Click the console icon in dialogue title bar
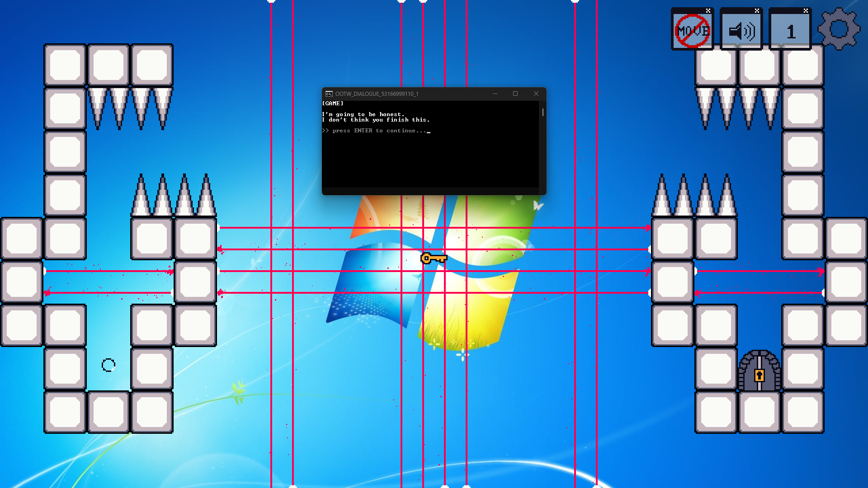868x488 pixels. pyautogui.click(x=329, y=94)
